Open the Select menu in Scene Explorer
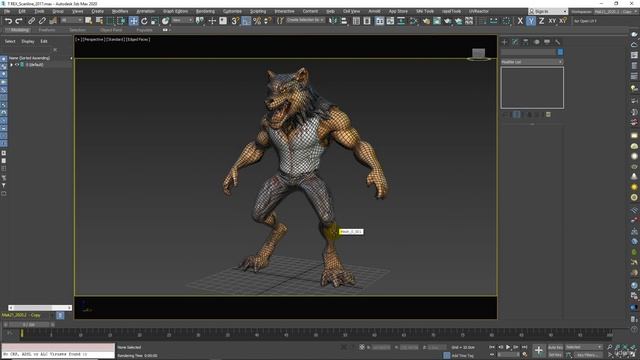Image resolution: width=640 pixels, height=360 pixels. coord(10,41)
